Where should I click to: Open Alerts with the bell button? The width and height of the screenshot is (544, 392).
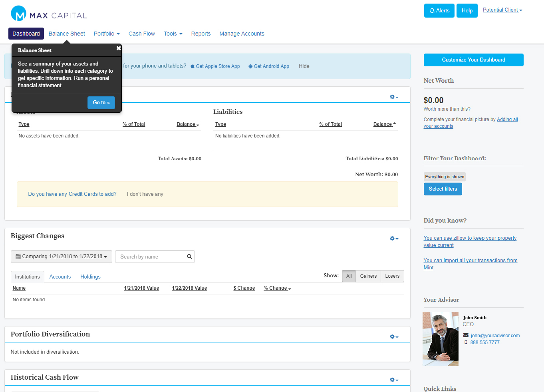pyautogui.click(x=439, y=11)
